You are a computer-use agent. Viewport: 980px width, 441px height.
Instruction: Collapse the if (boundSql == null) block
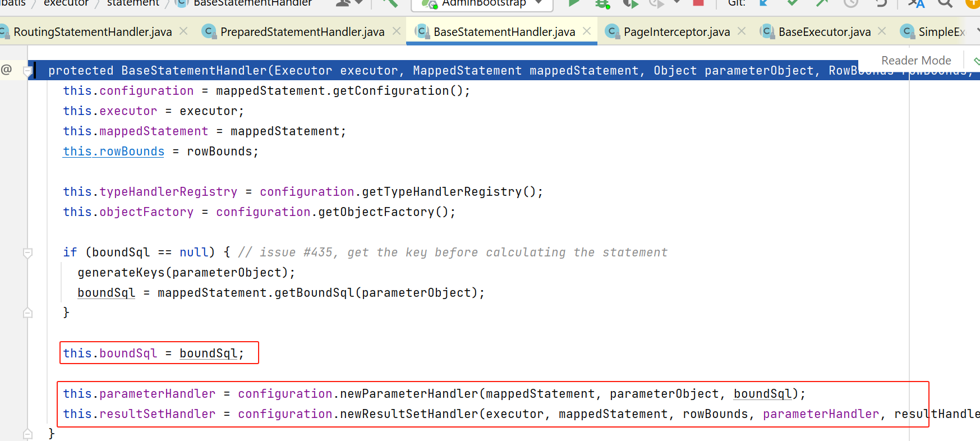click(27, 252)
